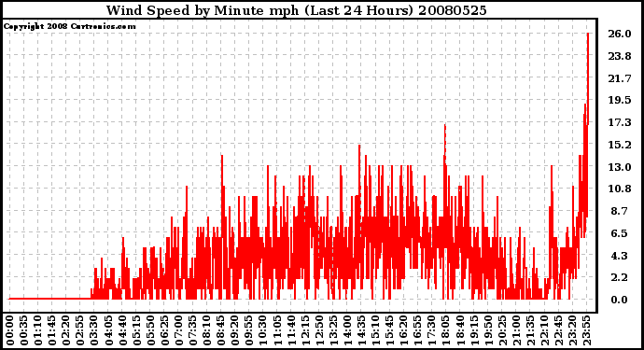Click the 19:15 time axis label

pyautogui.click(x=474, y=330)
